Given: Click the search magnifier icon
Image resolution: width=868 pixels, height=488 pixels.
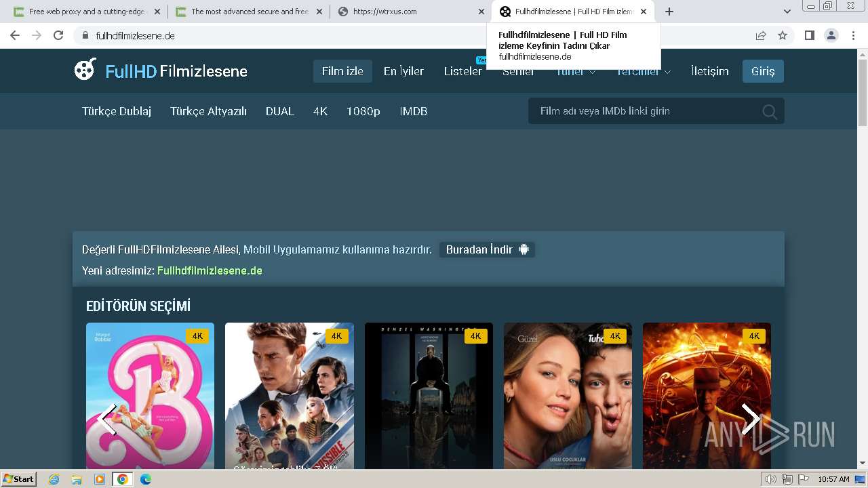Looking at the screenshot, I should coord(770,112).
